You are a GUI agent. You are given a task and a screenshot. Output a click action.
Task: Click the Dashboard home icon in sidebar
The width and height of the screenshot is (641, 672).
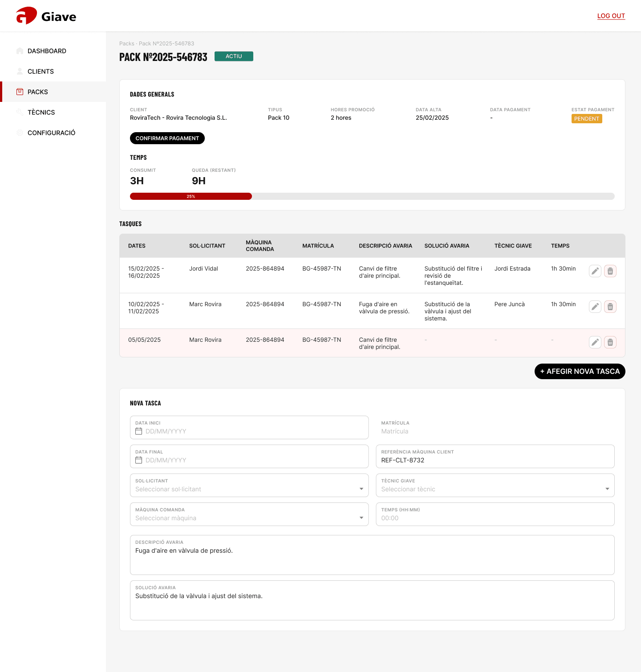tap(20, 51)
